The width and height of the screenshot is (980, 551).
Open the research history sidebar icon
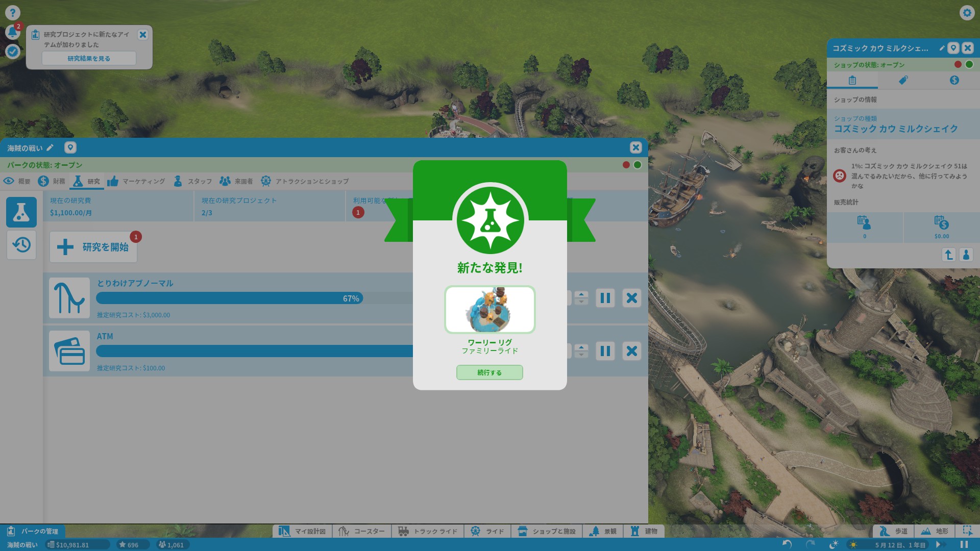pyautogui.click(x=21, y=245)
